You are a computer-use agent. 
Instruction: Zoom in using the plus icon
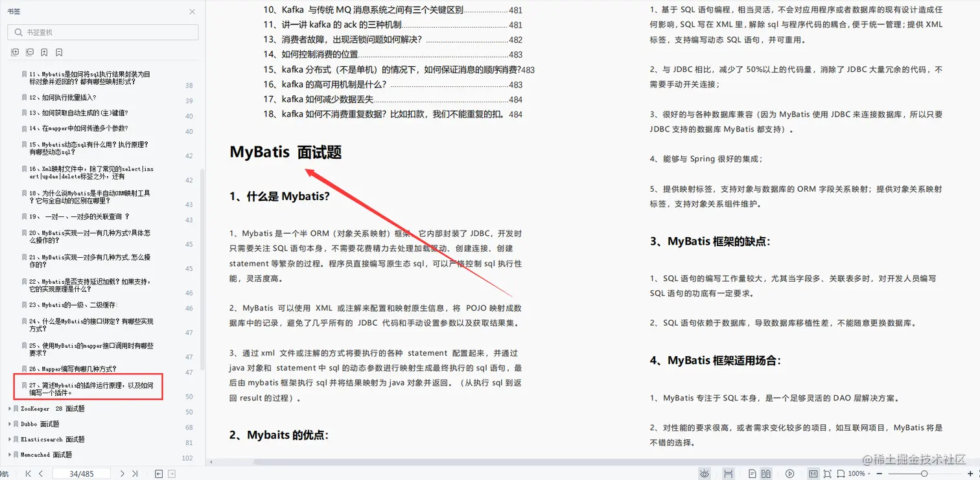click(x=972, y=473)
